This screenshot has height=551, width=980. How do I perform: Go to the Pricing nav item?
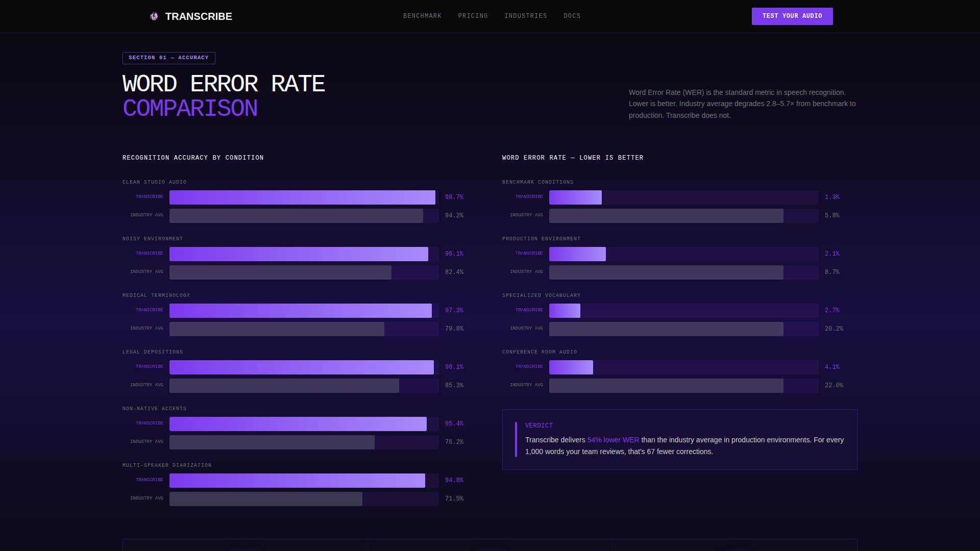(473, 16)
